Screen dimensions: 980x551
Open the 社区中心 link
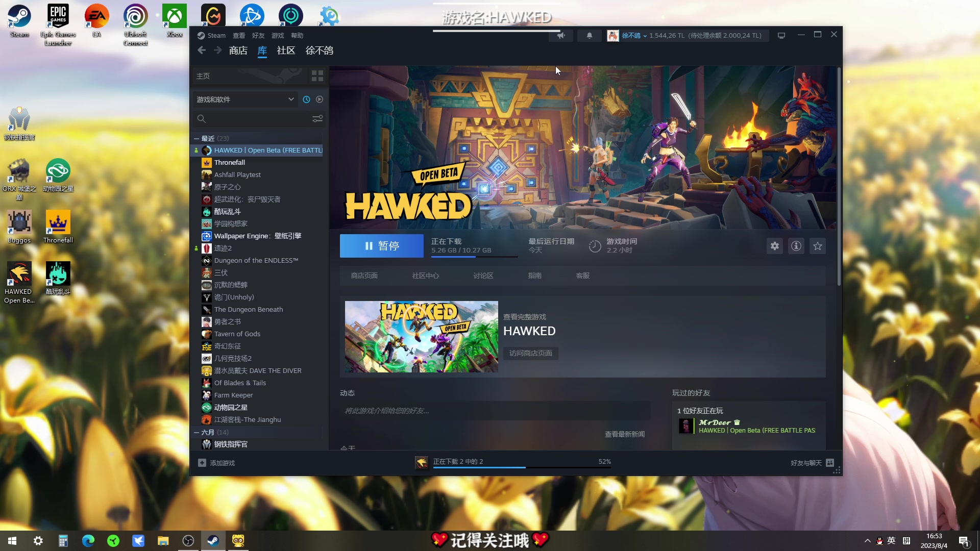pos(426,275)
